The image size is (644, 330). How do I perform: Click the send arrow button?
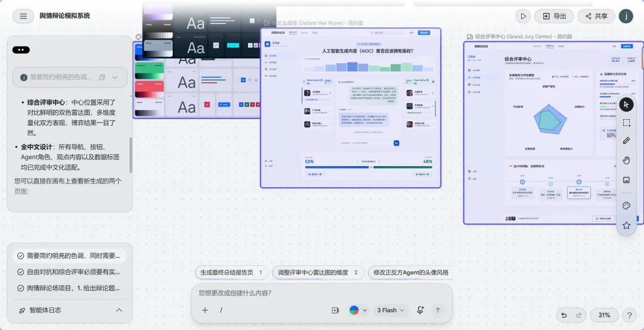(x=438, y=310)
